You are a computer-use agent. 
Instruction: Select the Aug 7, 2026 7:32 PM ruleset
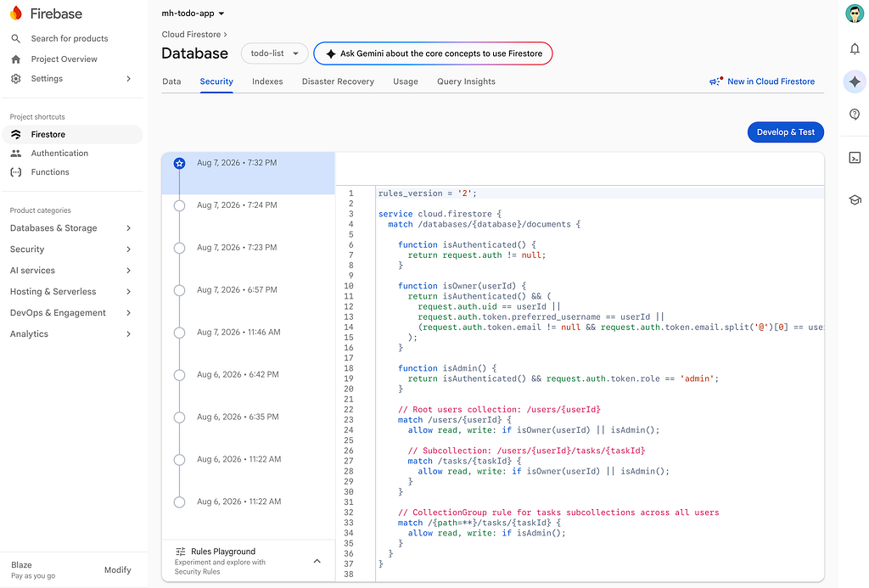tap(249, 173)
